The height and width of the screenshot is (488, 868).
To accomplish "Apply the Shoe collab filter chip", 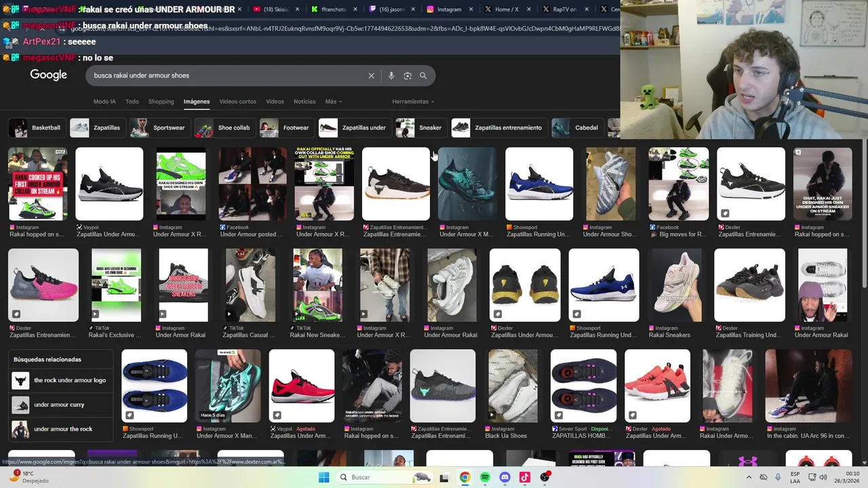I will pos(225,127).
